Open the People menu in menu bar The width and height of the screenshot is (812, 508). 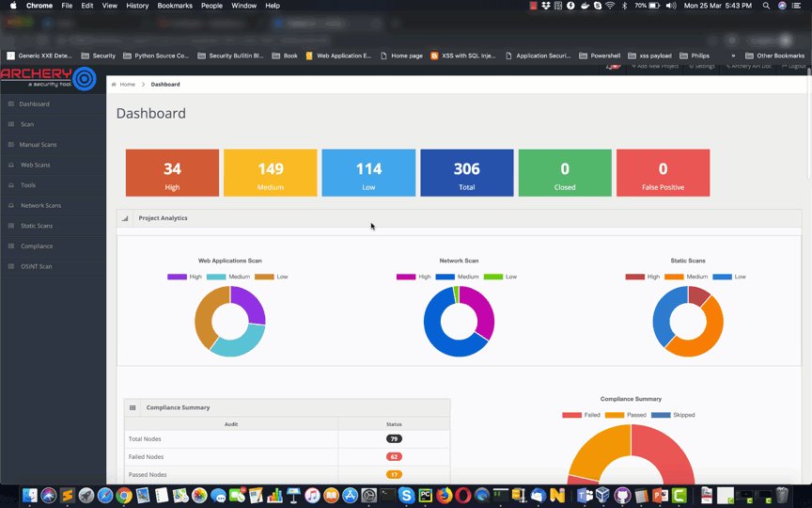coord(211,6)
